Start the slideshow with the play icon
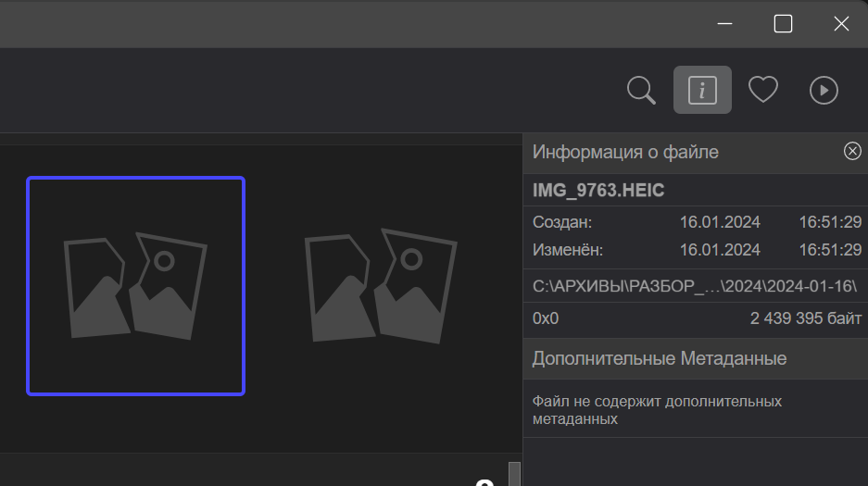This screenshot has width=868, height=486. [824, 90]
